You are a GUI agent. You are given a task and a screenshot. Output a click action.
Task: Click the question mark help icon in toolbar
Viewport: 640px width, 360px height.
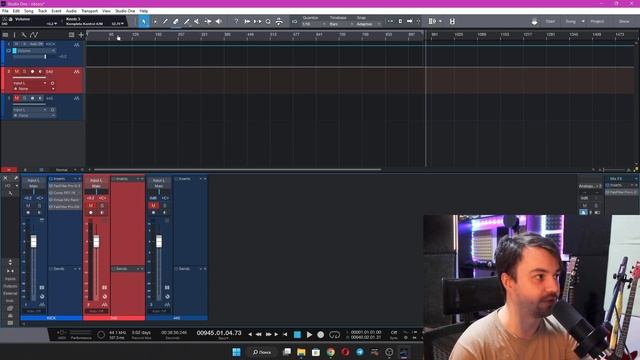[x=236, y=21]
